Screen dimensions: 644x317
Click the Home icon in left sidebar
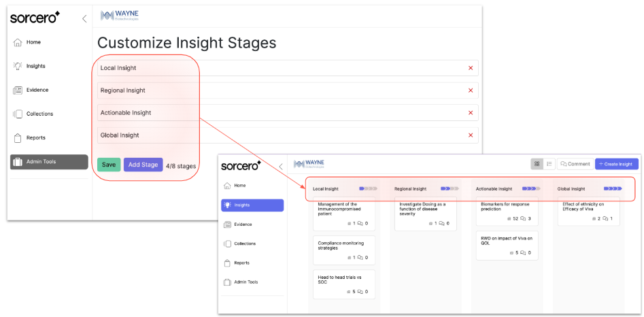18,42
